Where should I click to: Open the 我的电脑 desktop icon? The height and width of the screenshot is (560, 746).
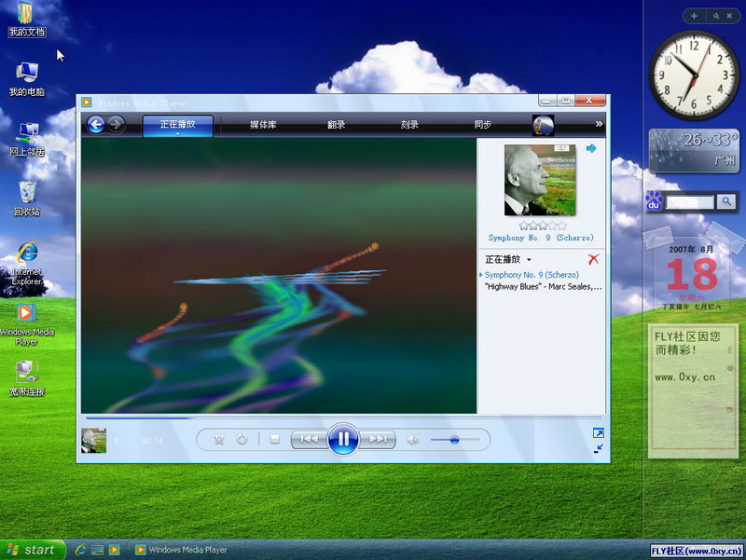point(27,80)
